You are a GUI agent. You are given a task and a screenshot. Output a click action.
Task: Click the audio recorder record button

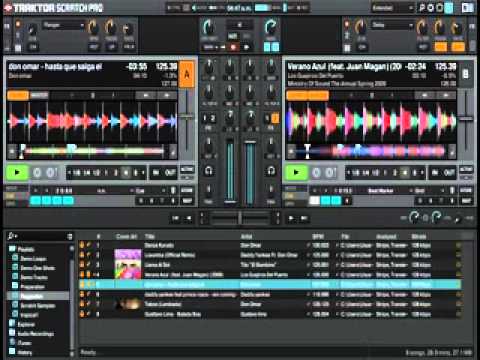(233, 47)
